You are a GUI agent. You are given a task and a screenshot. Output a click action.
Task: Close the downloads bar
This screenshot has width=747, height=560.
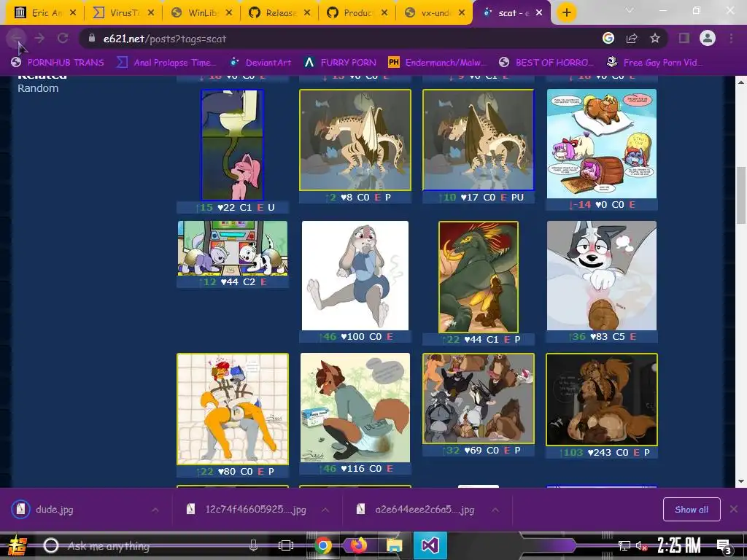pyautogui.click(x=734, y=509)
